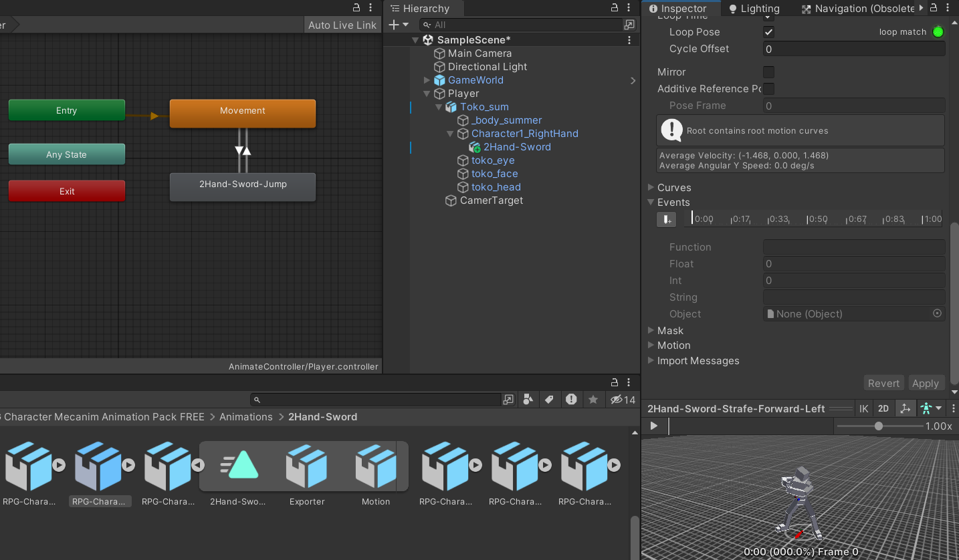The image size is (959, 560).
Task: Expand the Curves section
Action: [651, 188]
